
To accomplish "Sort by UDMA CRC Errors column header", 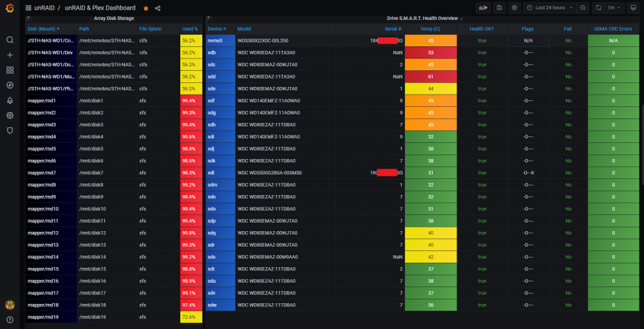I will tap(613, 29).
